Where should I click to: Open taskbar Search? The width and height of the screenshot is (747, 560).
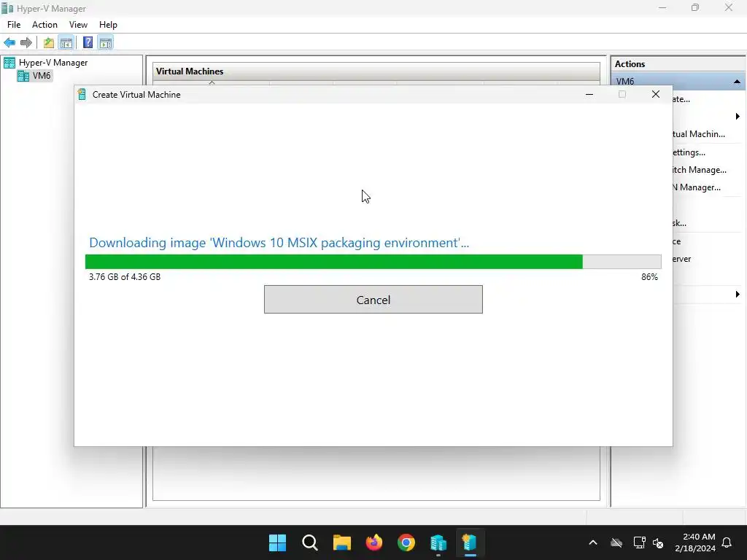pyautogui.click(x=309, y=542)
